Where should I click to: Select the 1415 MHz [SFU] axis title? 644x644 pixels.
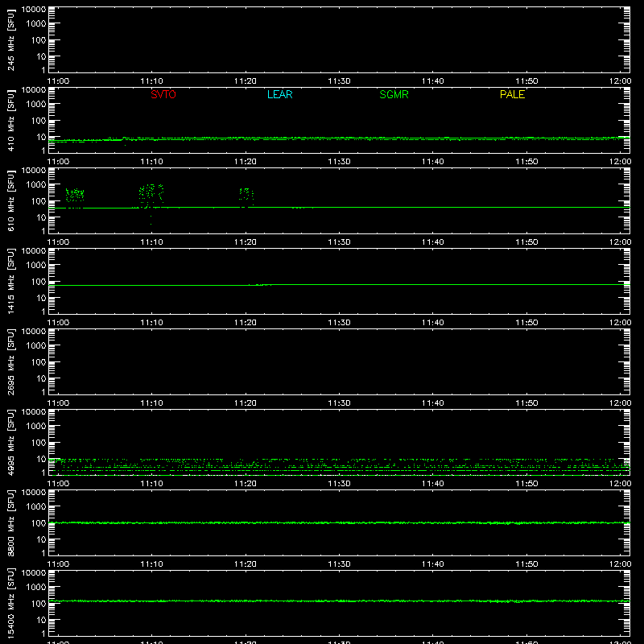(11, 281)
